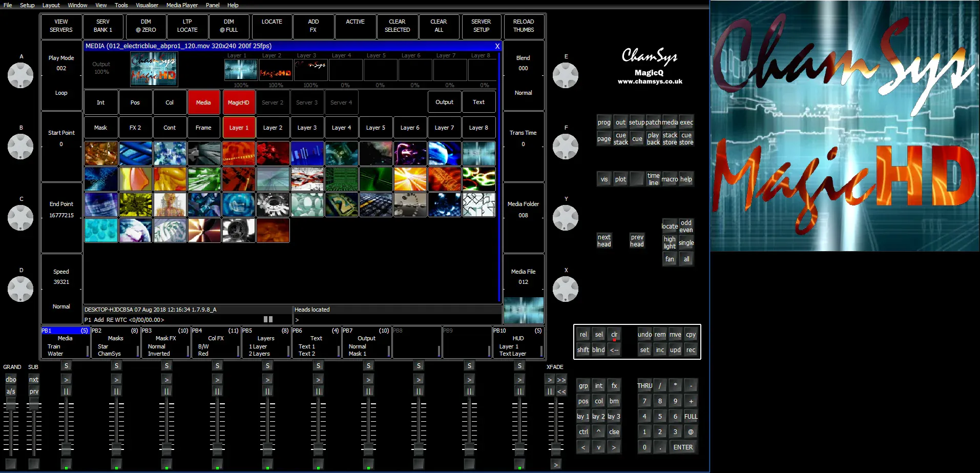Pause the PB10 HUD playback
Screen dimensions: 980x473
point(519,392)
